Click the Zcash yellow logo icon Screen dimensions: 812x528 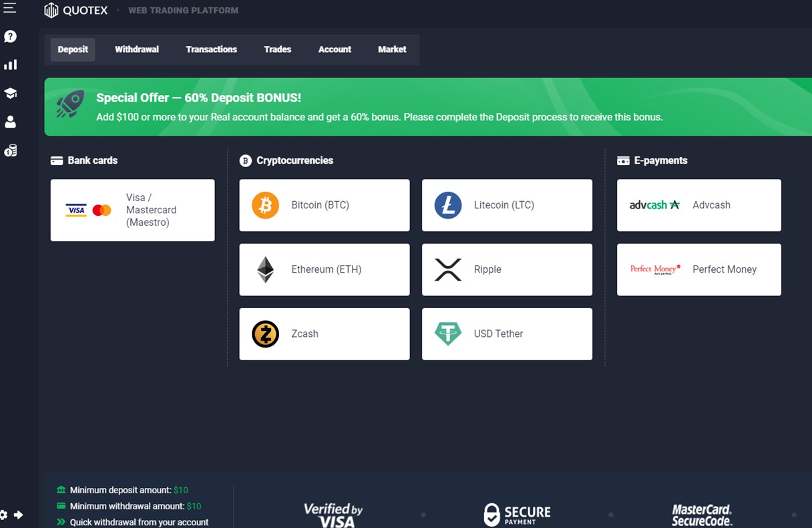tap(265, 334)
